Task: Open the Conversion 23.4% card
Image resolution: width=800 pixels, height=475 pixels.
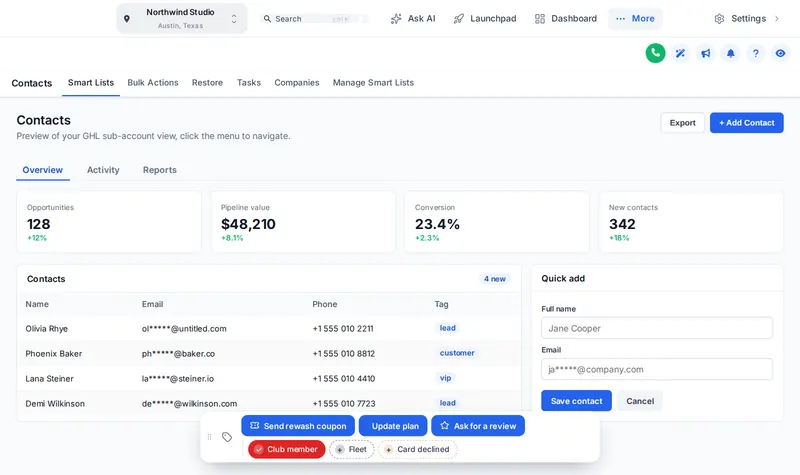Action: [x=497, y=222]
